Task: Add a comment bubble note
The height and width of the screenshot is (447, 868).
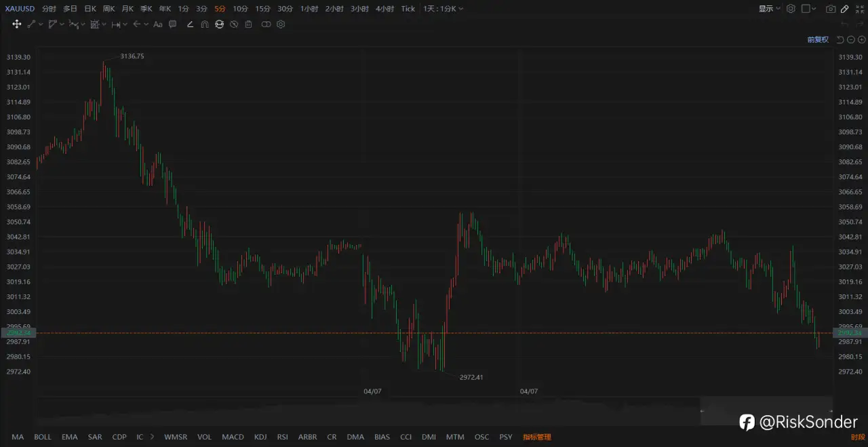Action: point(172,24)
